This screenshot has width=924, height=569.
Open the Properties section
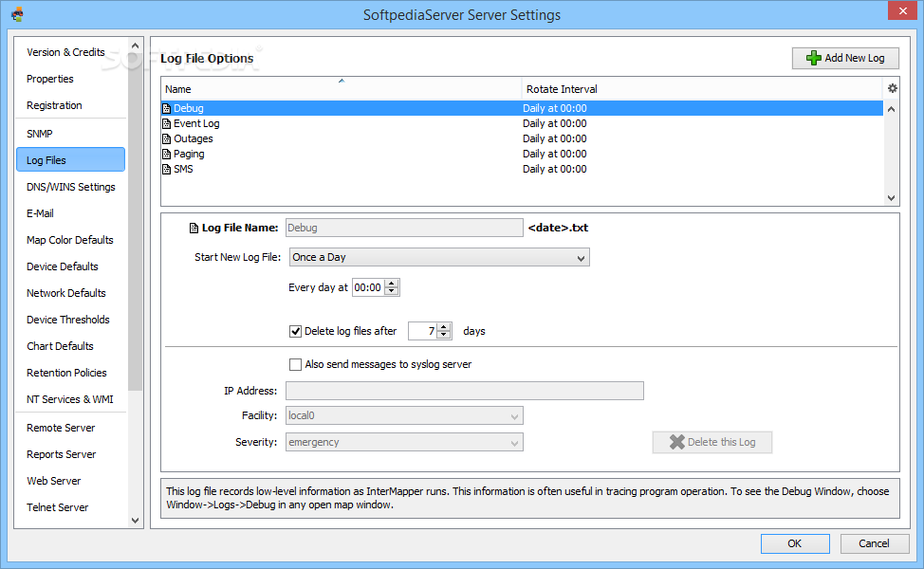tap(50, 79)
